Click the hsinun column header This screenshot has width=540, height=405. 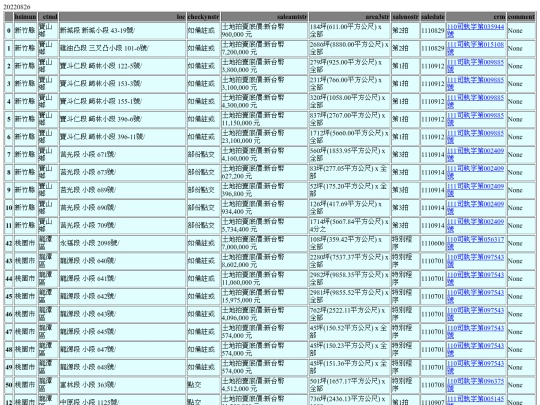click(25, 17)
